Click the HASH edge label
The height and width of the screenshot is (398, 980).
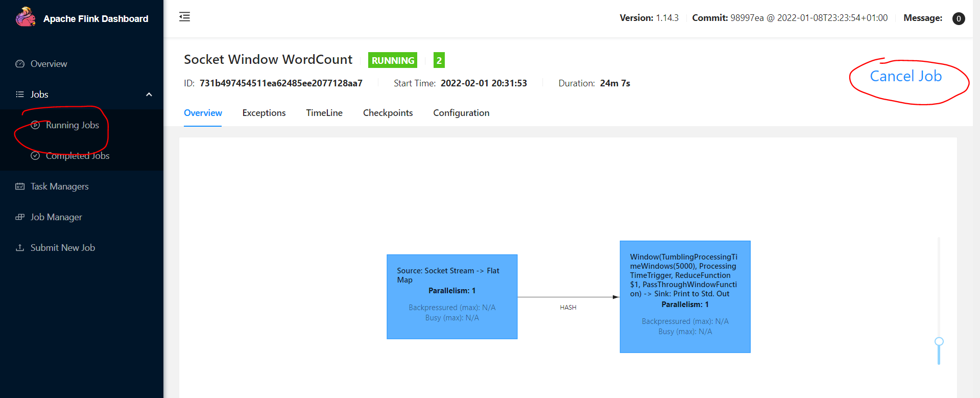pos(568,308)
